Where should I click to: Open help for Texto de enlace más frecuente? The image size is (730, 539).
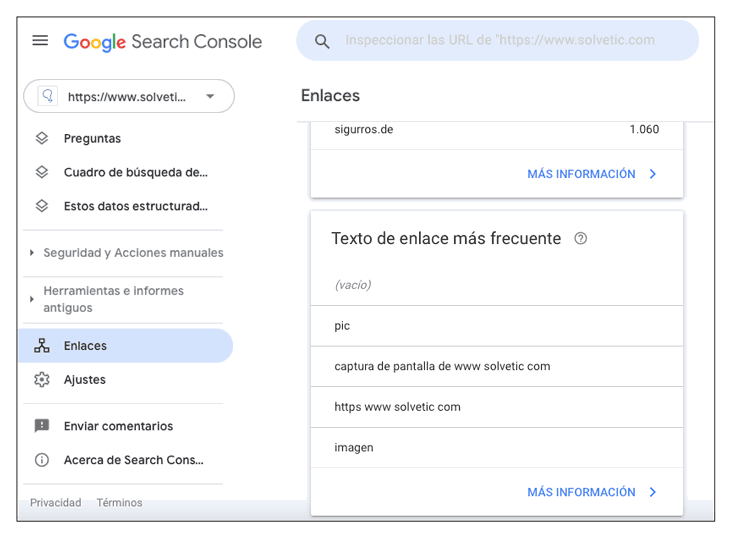581,239
